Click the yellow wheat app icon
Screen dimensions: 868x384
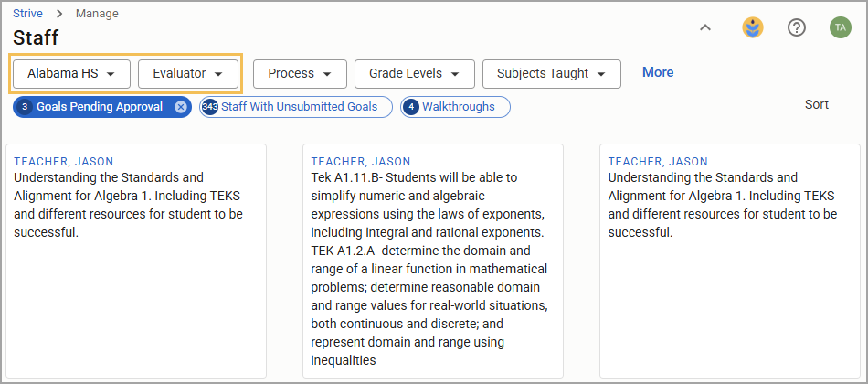click(752, 27)
